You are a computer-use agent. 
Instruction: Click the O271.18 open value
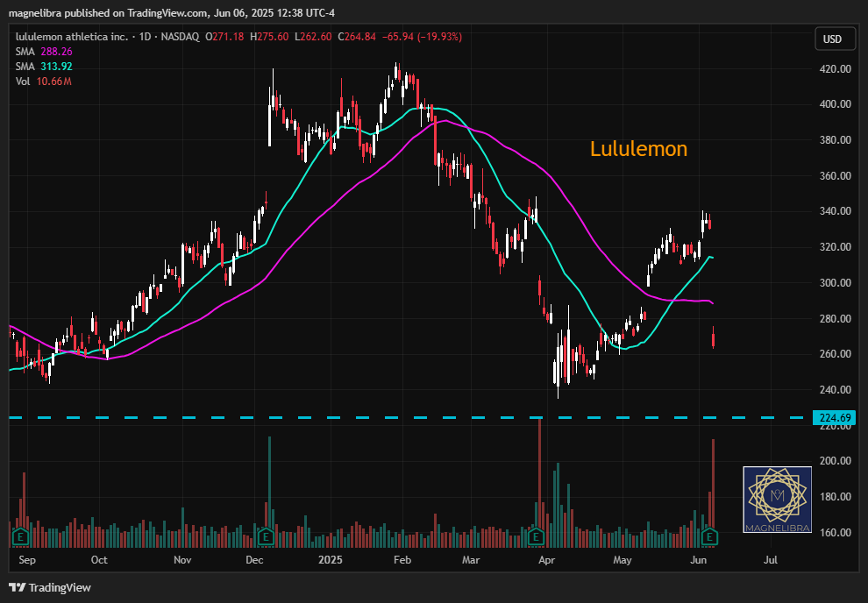pyautogui.click(x=224, y=37)
